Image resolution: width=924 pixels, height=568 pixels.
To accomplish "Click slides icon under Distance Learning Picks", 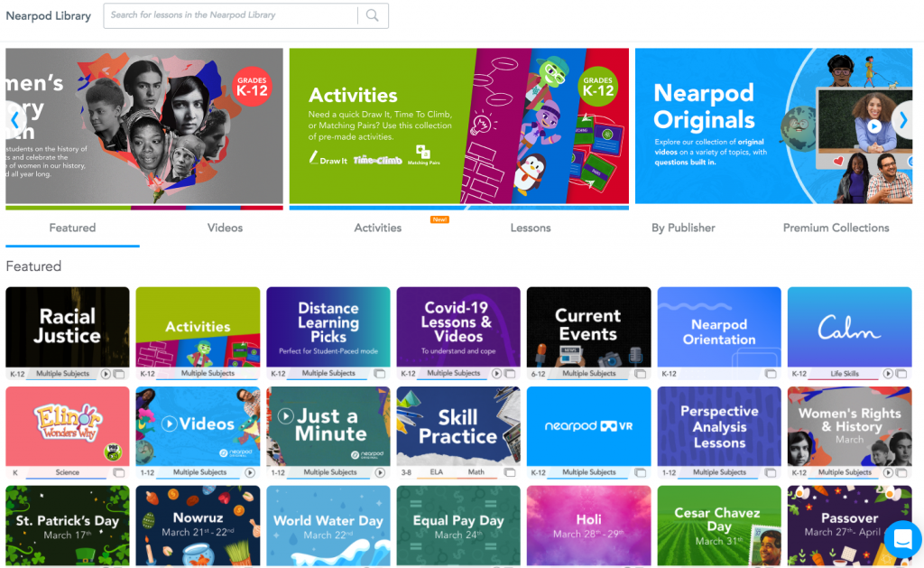I will [x=380, y=374].
